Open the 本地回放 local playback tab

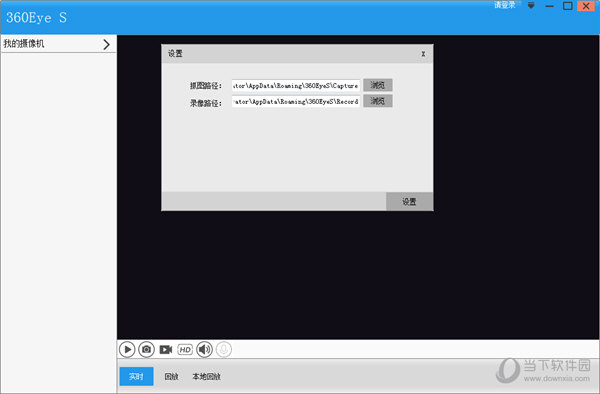point(206,377)
